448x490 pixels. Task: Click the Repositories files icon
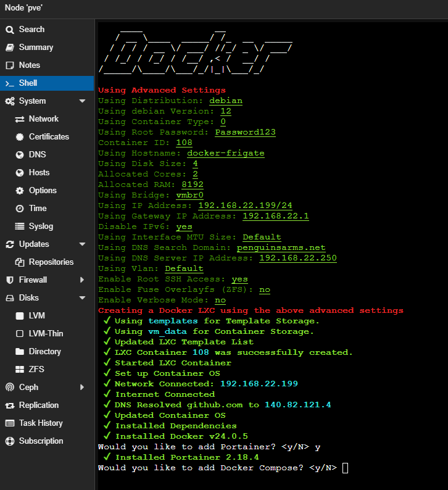20,262
